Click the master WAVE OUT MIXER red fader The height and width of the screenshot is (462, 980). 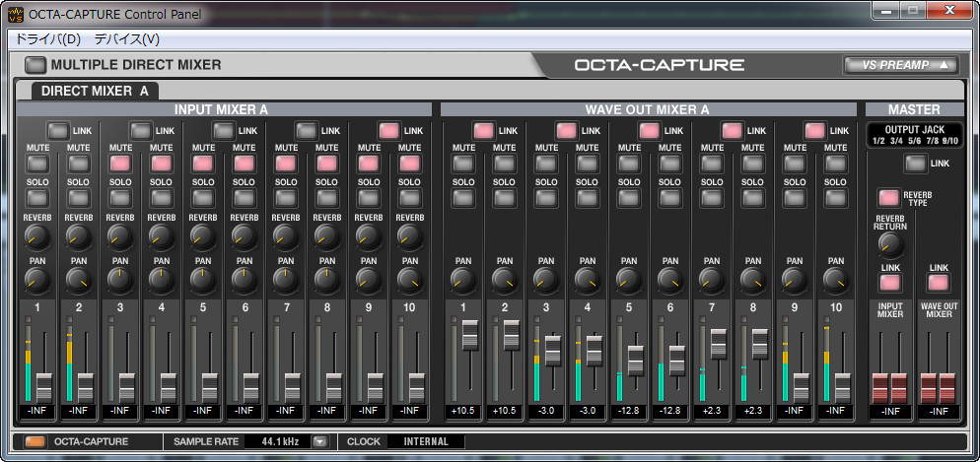point(939,388)
